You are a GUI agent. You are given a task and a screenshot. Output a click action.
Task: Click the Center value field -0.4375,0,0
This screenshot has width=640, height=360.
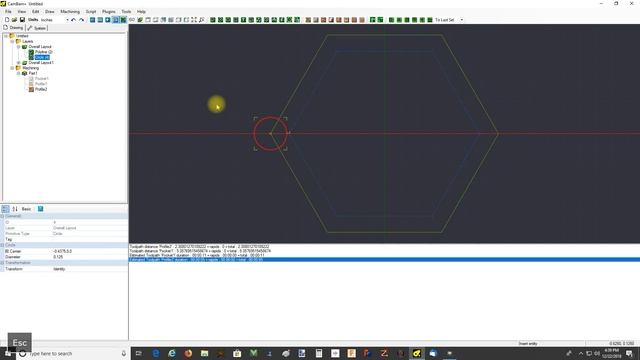[x=90, y=251]
